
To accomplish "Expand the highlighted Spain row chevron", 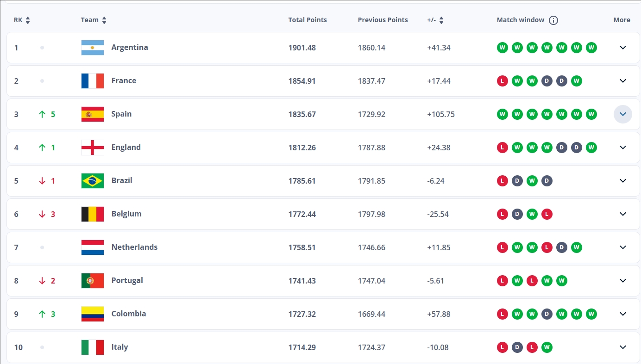I will 623,114.
